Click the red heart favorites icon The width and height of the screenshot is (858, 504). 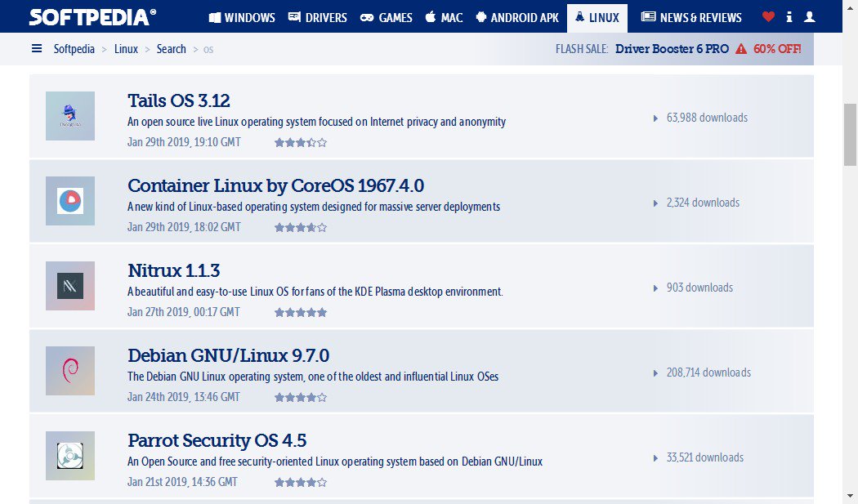[x=768, y=17]
